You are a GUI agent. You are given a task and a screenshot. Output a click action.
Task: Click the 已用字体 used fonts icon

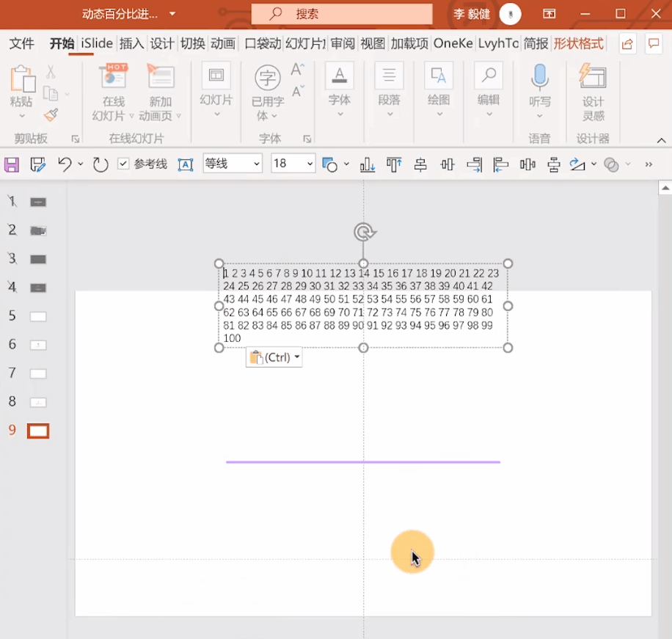click(x=268, y=78)
